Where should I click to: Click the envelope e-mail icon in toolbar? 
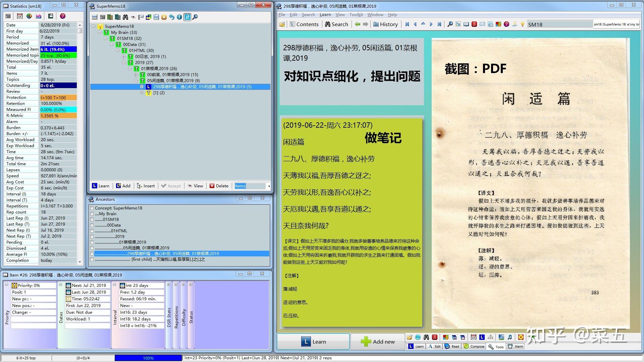pos(482,24)
